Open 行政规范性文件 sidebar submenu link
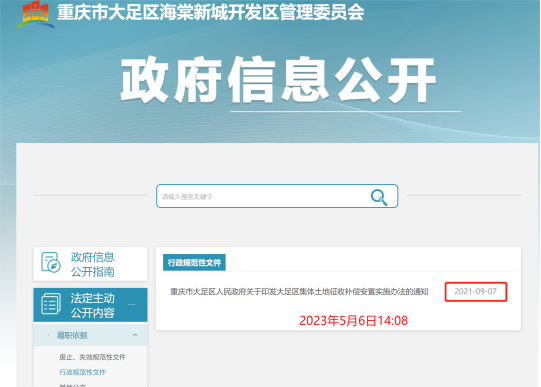The height and width of the screenshot is (387, 541). pyautogui.click(x=82, y=372)
